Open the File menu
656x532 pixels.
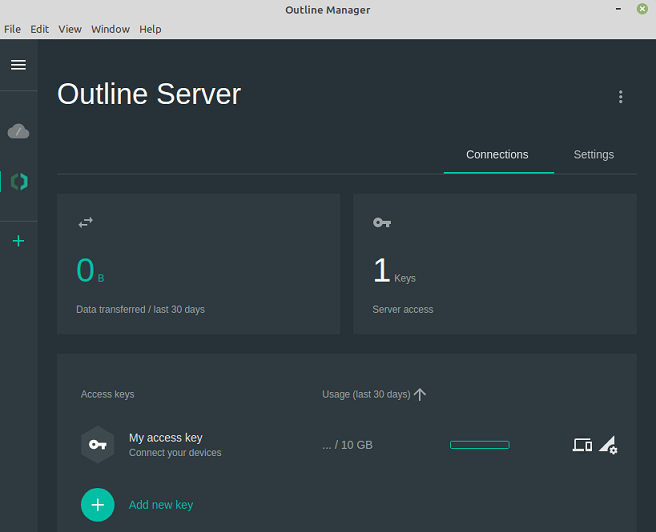coord(12,29)
